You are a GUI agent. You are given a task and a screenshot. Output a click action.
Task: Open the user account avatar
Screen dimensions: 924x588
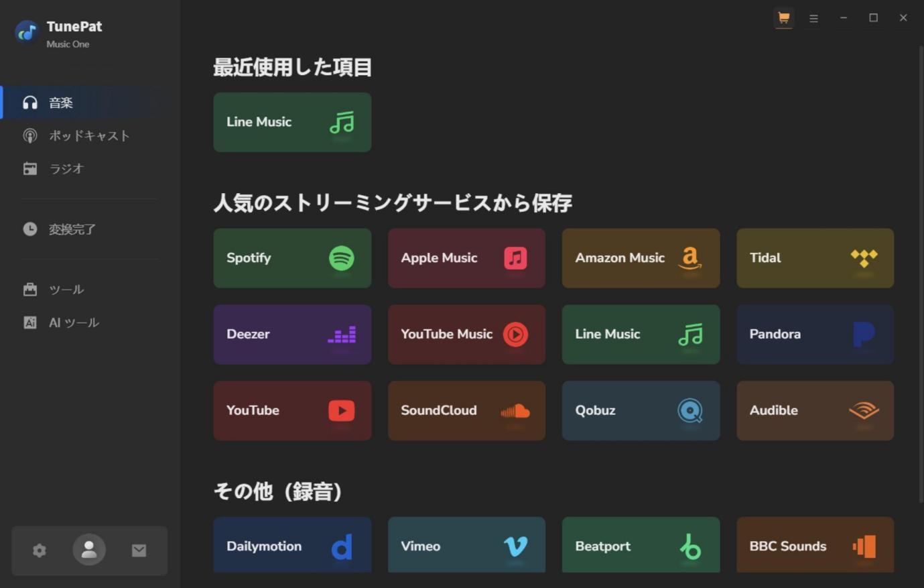pyautogui.click(x=89, y=550)
